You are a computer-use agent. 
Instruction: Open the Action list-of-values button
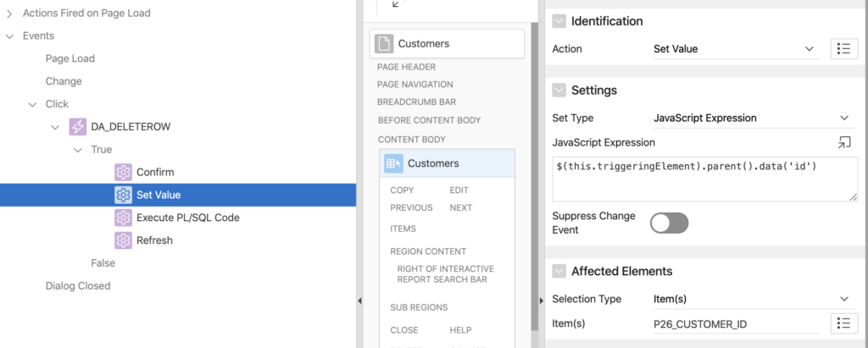[844, 49]
